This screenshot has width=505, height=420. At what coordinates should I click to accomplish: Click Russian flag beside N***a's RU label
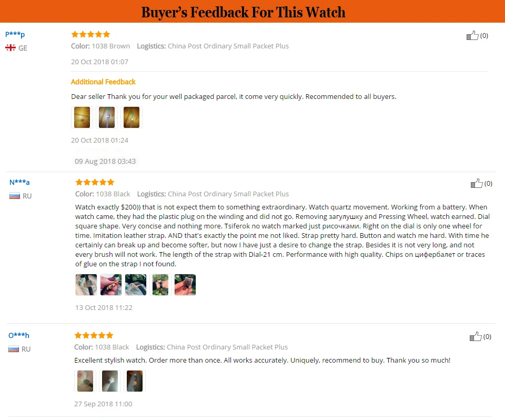15,196
